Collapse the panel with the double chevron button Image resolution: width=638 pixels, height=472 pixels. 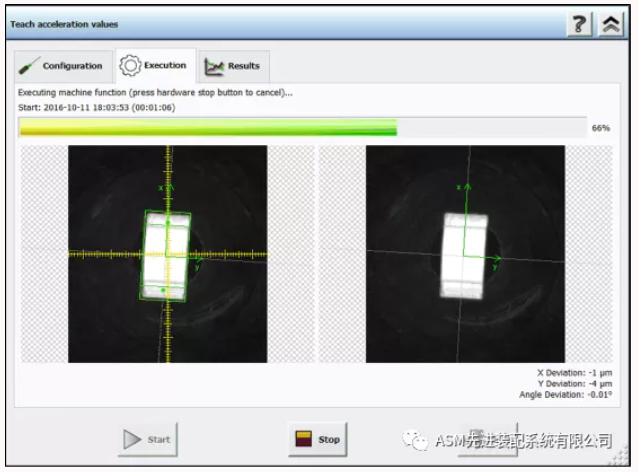click(x=611, y=24)
